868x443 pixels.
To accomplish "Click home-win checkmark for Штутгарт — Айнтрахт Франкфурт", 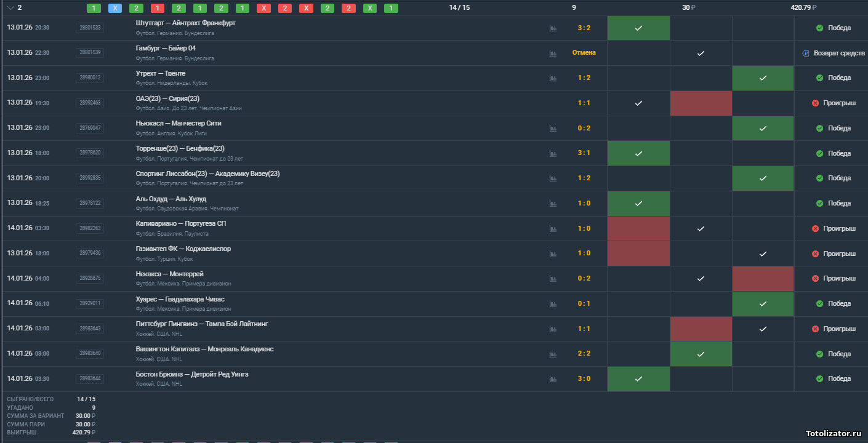I will 638,28.
